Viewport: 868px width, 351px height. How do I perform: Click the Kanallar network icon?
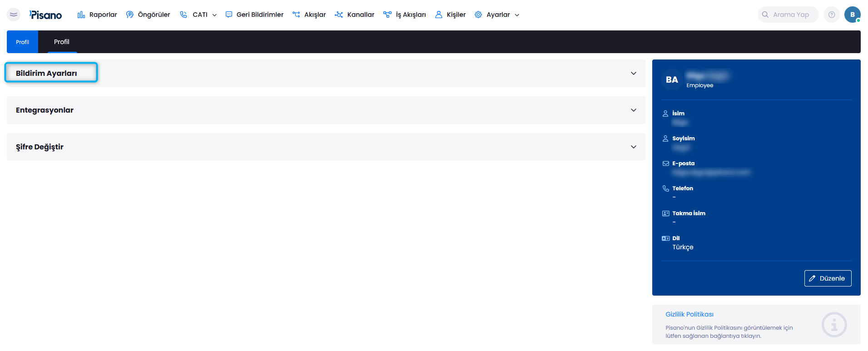339,15
